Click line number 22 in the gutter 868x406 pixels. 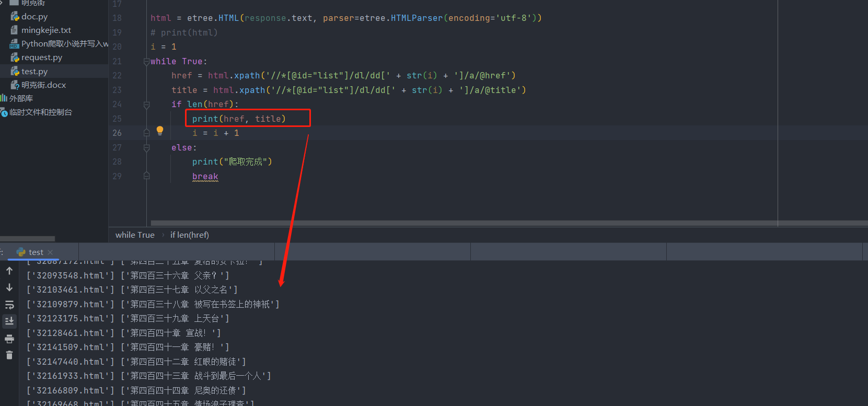117,76
